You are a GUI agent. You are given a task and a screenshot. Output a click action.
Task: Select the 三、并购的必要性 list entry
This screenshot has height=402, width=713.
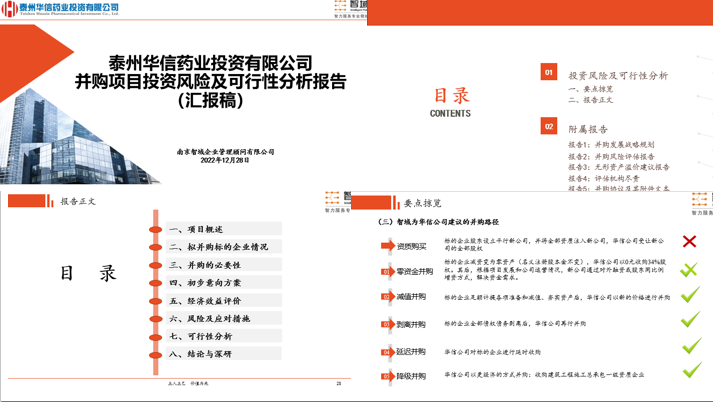224,265
